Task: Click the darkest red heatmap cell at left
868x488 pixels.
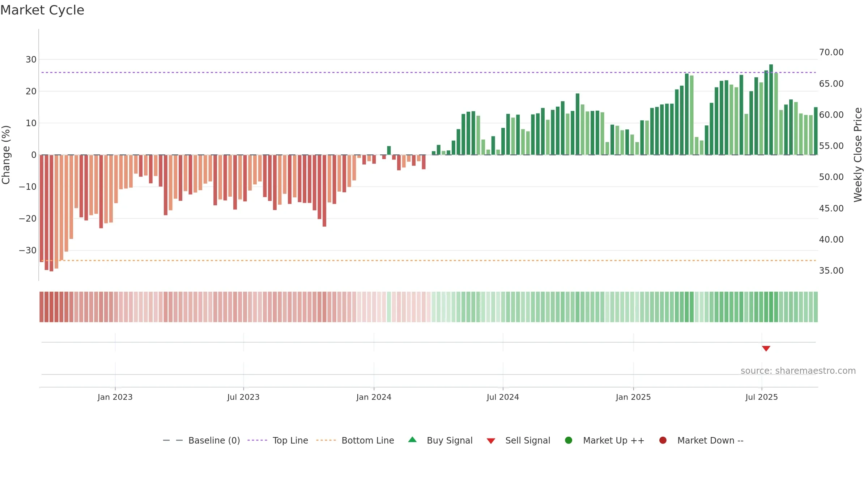Action: click(51, 307)
